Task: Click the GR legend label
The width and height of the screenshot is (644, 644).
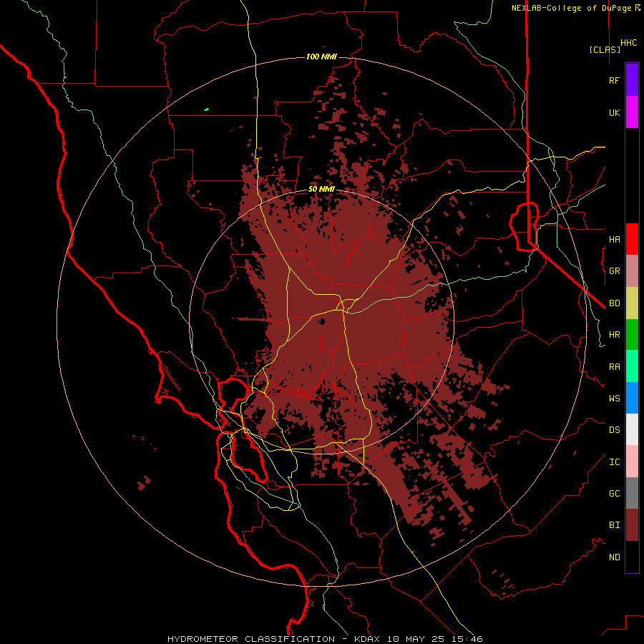Action: 614,271
